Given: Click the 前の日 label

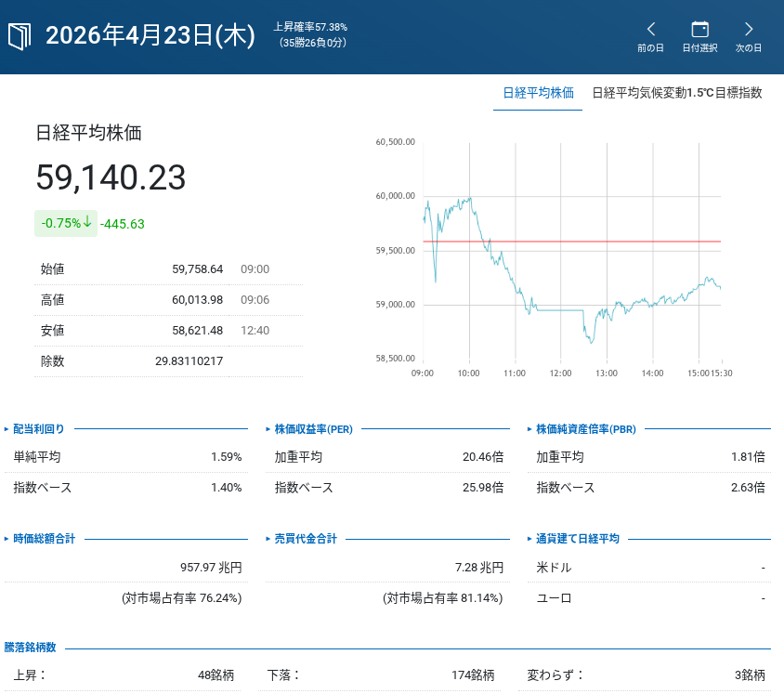Looking at the screenshot, I should (650, 48).
